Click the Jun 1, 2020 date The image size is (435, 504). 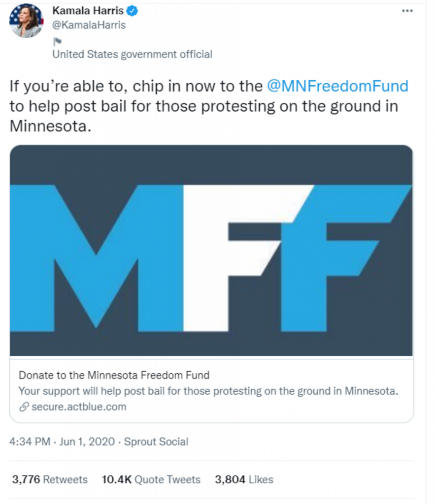point(87,441)
